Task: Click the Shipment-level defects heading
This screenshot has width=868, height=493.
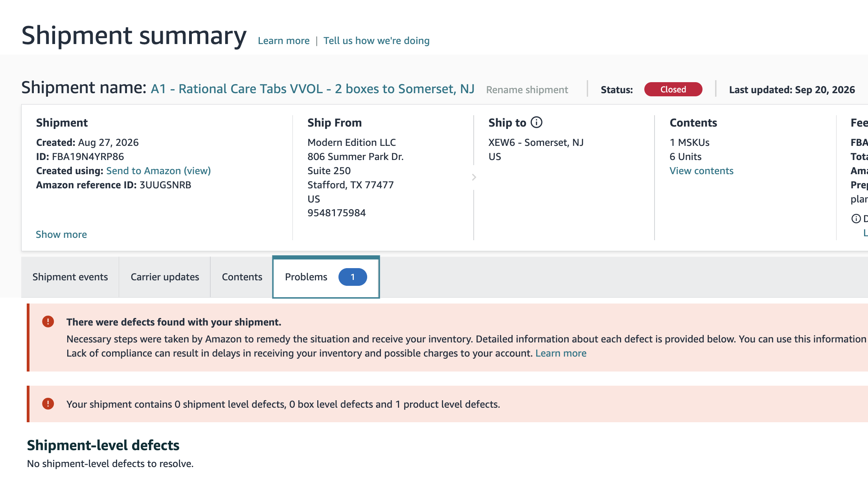Action: coord(103,445)
